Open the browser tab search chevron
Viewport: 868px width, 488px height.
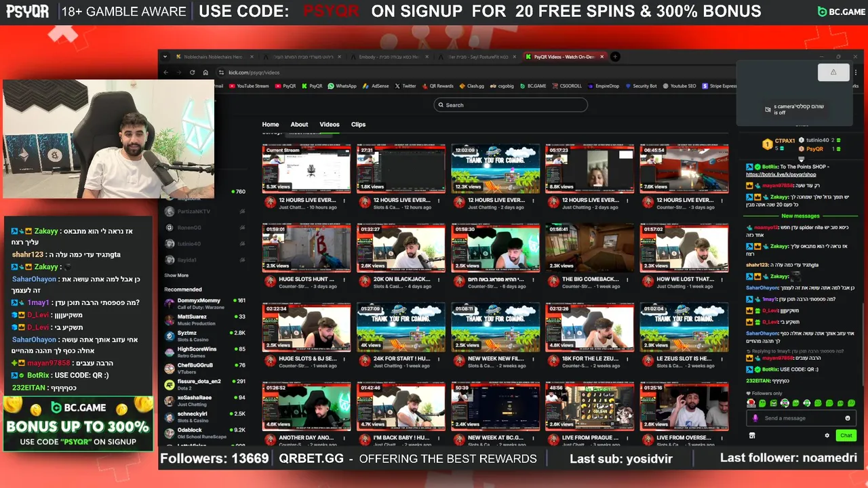[x=166, y=57]
